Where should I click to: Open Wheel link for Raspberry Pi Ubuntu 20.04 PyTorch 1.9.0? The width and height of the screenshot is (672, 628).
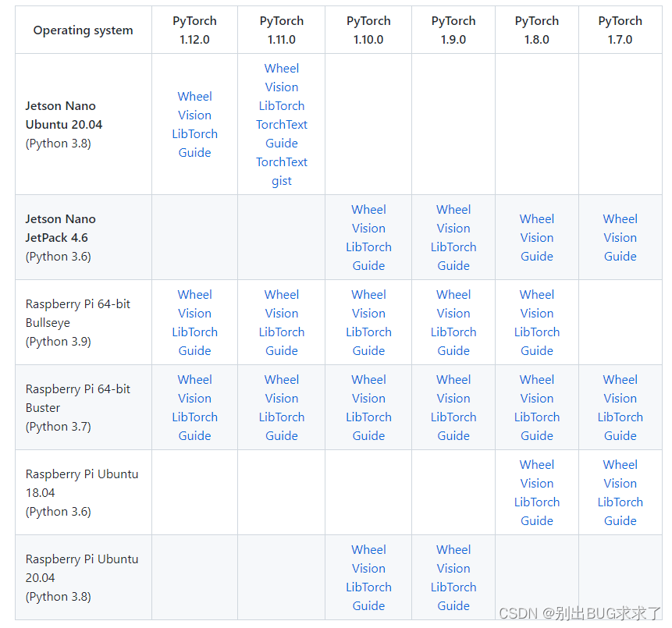[453, 550]
